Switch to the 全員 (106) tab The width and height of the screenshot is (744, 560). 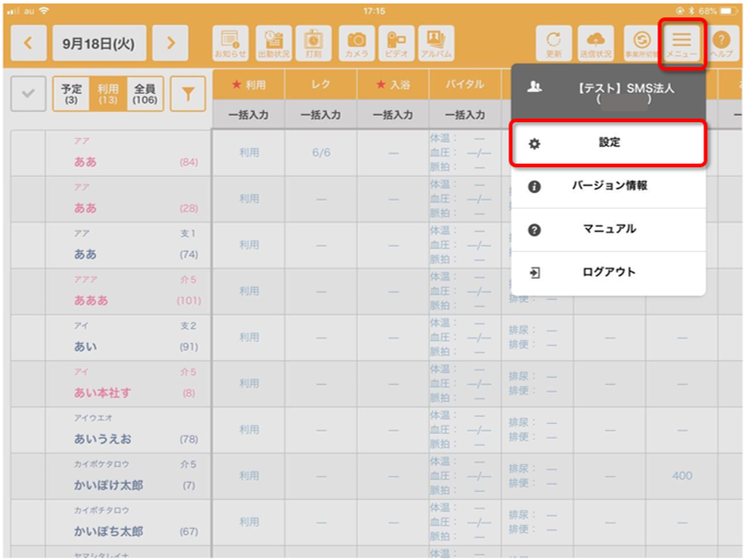point(145,94)
